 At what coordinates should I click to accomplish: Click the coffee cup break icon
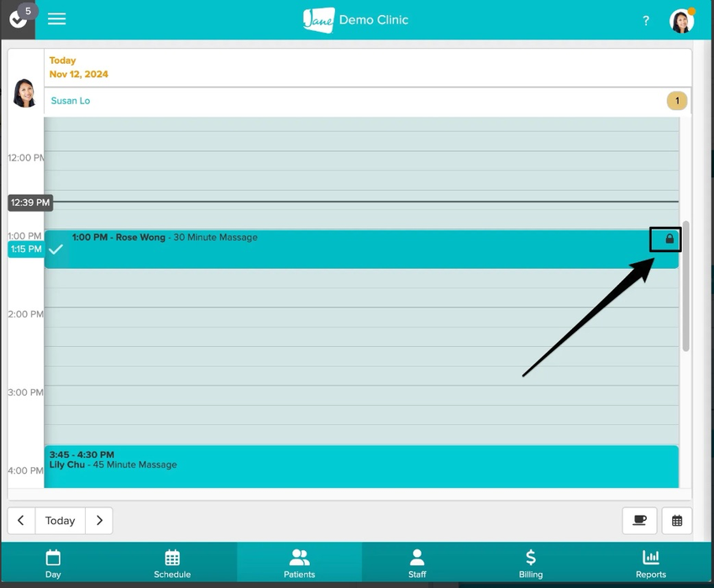click(640, 520)
